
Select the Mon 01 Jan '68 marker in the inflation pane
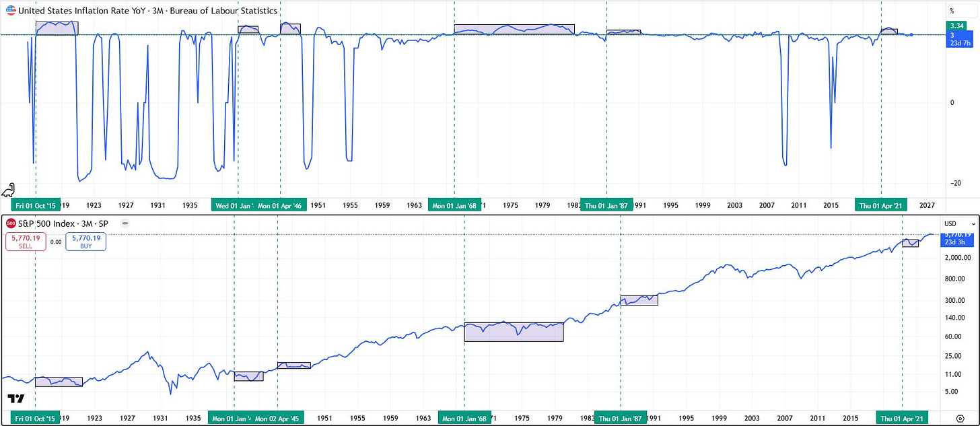[x=454, y=205]
